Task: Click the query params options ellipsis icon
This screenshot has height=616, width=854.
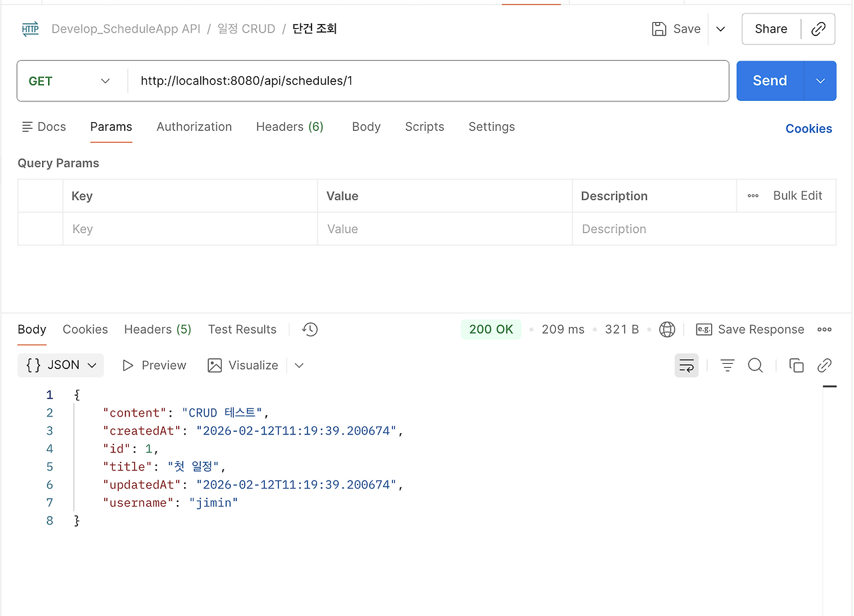Action: click(753, 196)
